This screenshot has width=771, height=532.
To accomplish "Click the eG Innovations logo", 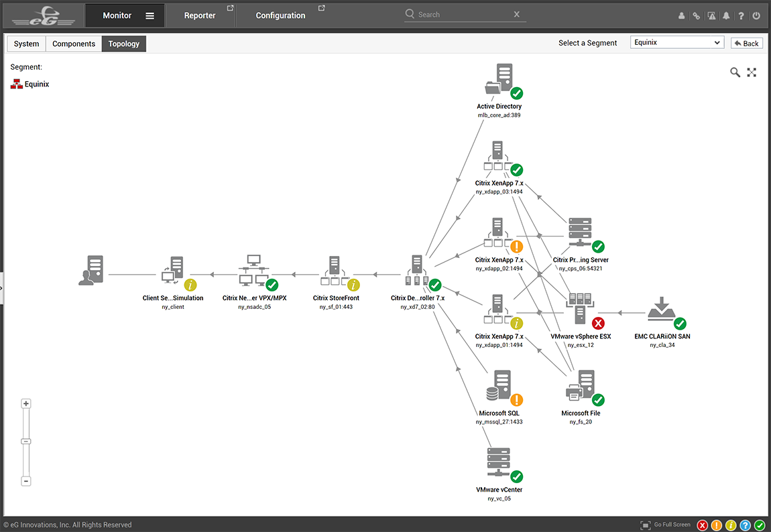I will (x=44, y=16).
